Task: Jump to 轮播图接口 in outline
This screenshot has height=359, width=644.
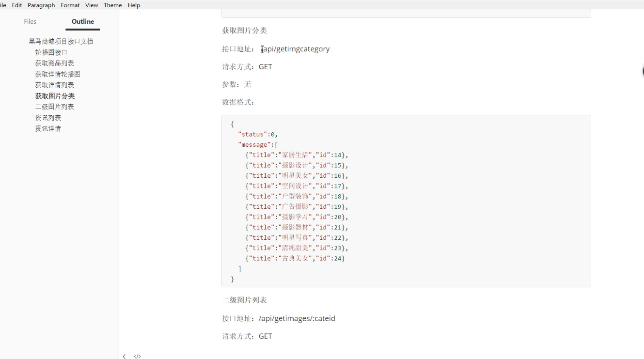Action: pyautogui.click(x=51, y=52)
